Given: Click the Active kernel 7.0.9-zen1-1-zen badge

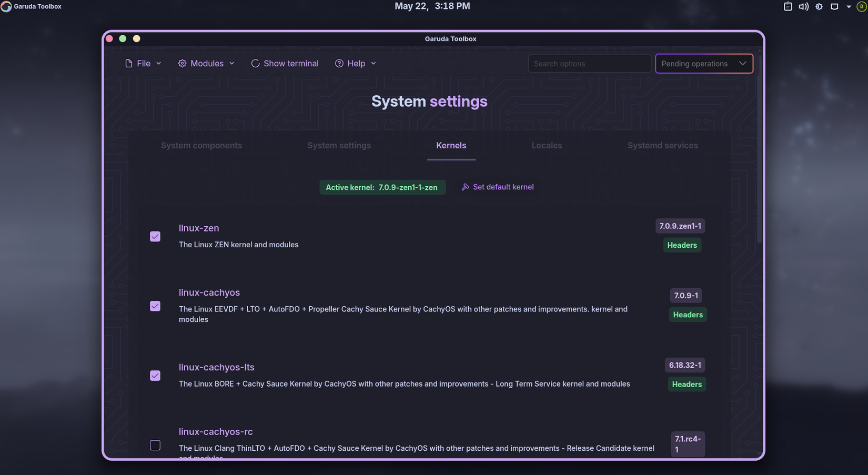Looking at the screenshot, I should [382, 187].
